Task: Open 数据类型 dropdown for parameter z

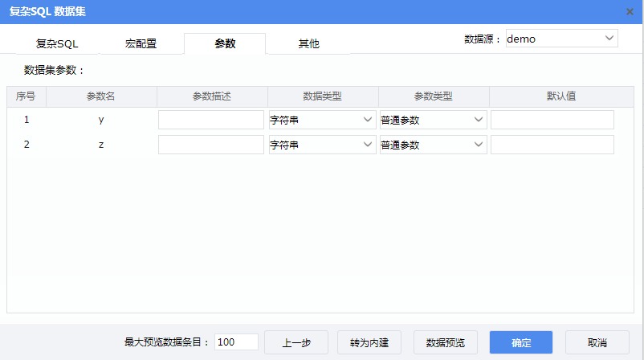Action: (322, 145)
